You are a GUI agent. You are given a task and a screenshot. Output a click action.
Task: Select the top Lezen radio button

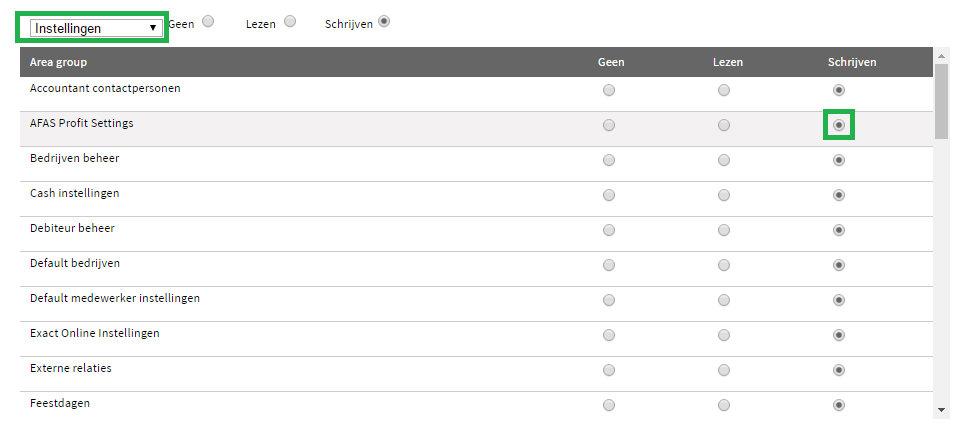pos(290,22)
